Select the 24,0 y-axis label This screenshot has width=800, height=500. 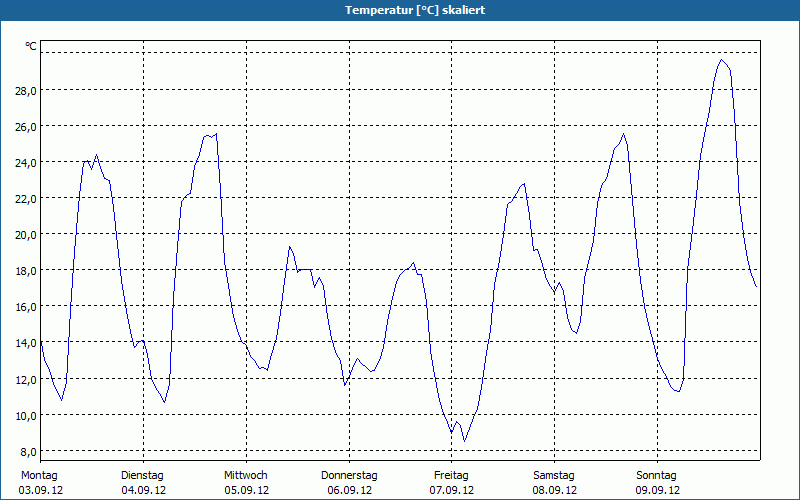point(26,163)
